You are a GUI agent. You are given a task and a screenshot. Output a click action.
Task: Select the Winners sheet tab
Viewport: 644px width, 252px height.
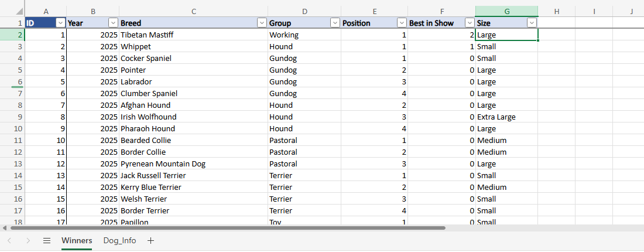point(77,240)
